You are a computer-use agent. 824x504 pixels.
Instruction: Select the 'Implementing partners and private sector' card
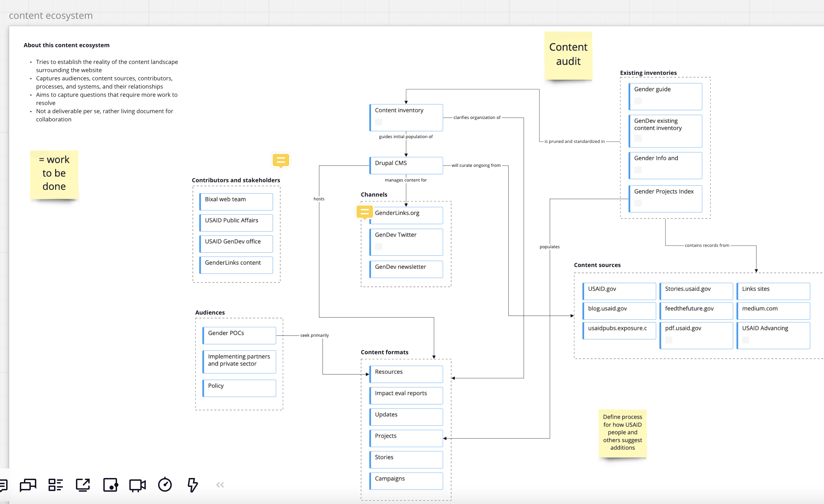[239, 362]
